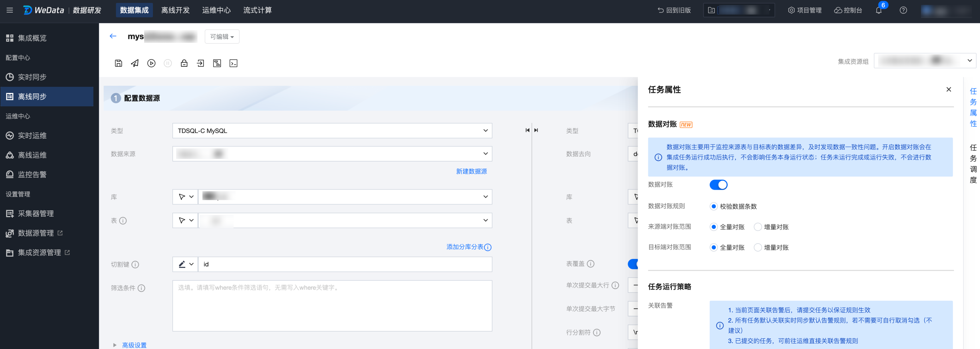This screenshot has width=980, height=349.
Task: Switch to the 流式计算 tab
Action: [257, 10]
